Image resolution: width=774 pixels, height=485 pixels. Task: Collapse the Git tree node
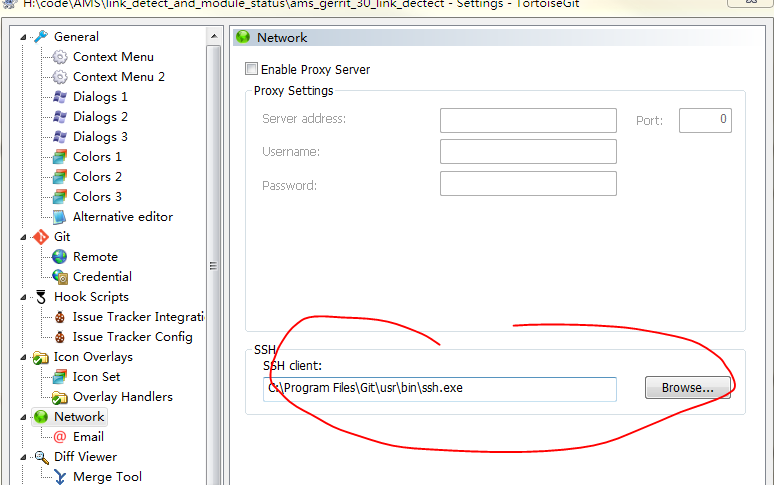[23, 237]
